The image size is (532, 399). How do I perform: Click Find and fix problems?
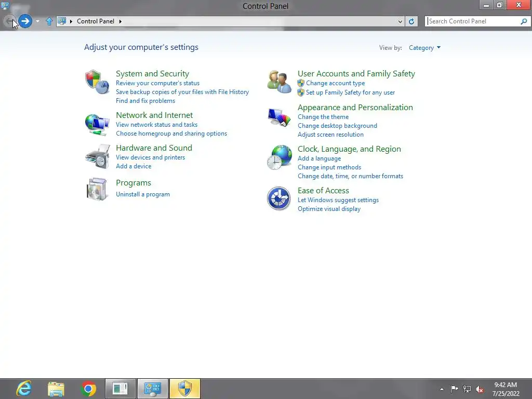[145, 101]
